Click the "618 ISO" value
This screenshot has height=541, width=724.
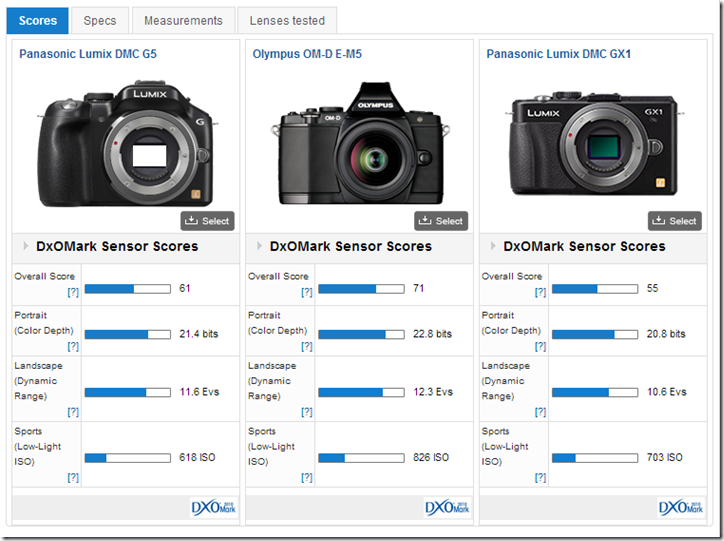197,457
